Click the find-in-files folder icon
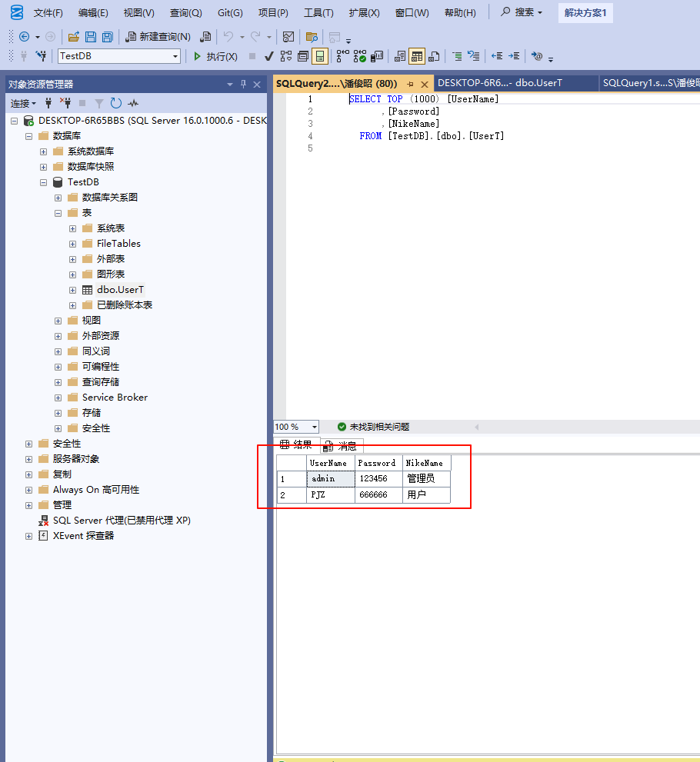Viewport: 700px width, 762px height. 312,36
